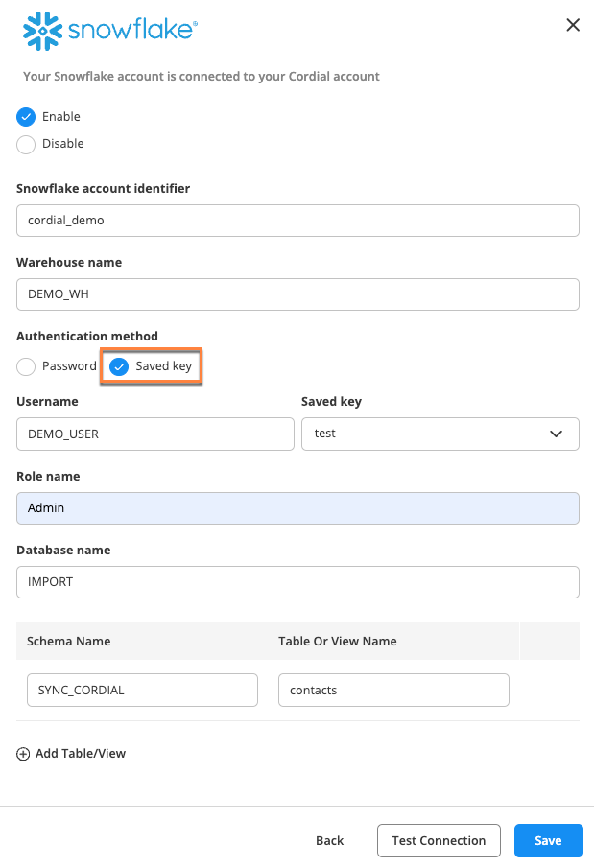Viewport: 594px width, 868px height.
Task: Select the Disable radio button
Action: [x=26, y=144]
